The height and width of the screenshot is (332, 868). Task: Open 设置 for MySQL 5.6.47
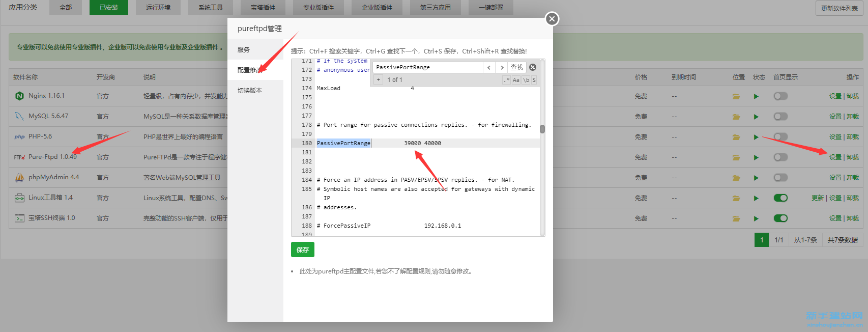[835, 117]
